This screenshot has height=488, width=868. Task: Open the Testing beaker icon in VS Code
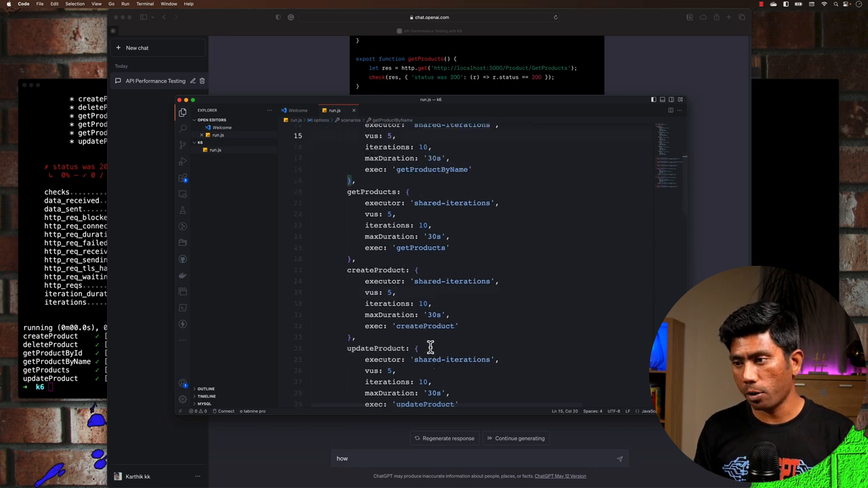point(182,210)
